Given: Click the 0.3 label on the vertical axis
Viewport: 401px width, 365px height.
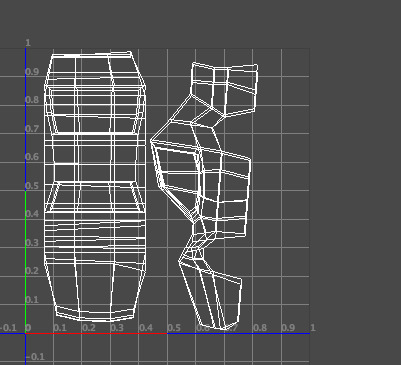Looking at the screenshot, I should point(32,242).
